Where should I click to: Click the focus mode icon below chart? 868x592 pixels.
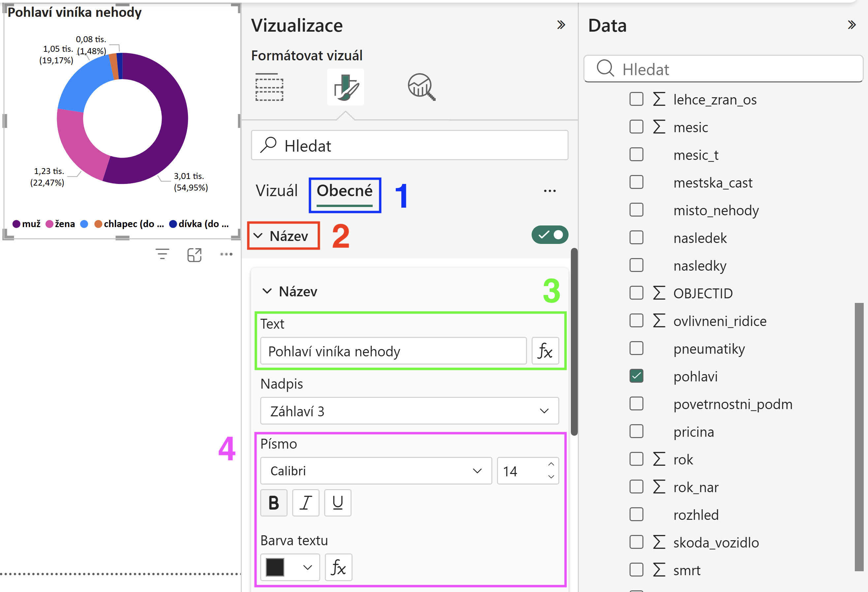pyautogui.click(x=194, y=255)
